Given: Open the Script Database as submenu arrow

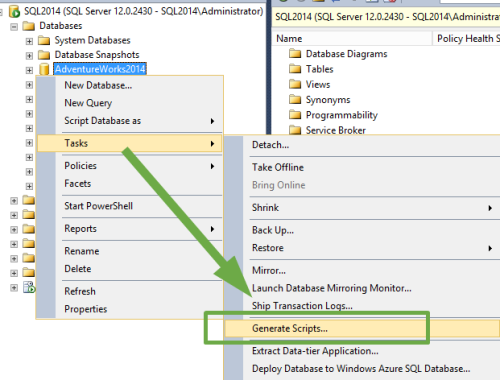Looking at the screenshot, I should 212,121.
